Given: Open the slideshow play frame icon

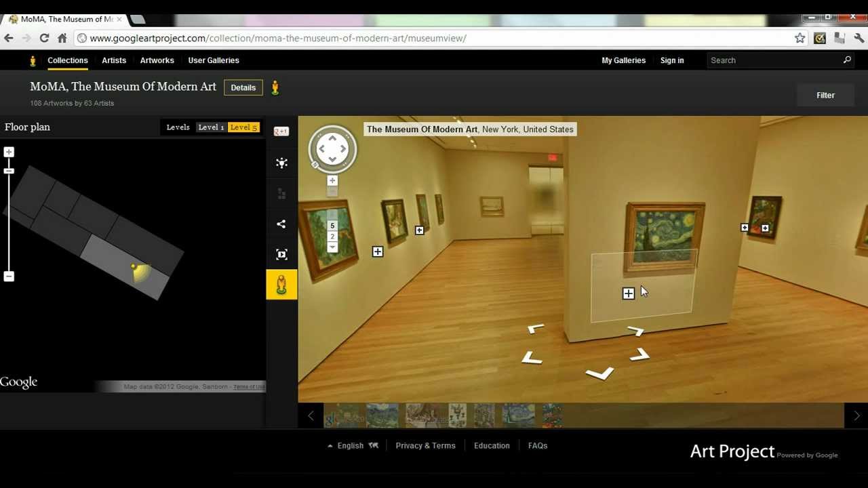Looking at the screenshot, I should 281,254.
